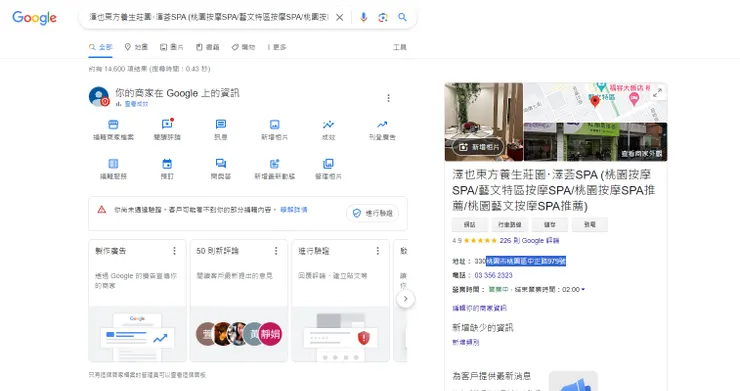The image size is (740, 391).
Task: Submit search with magnifier icon
Action: 403,17
